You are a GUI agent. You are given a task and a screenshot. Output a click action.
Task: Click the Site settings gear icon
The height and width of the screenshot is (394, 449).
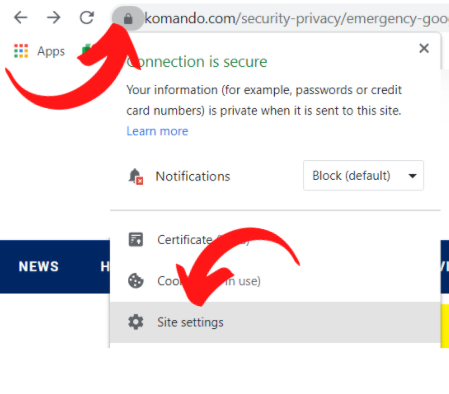(136, 322)
